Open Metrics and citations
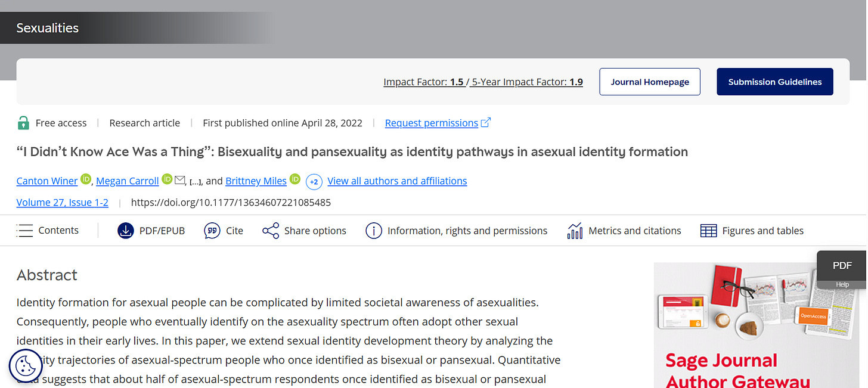Viewport: 868px width, 388px height. [624, 230]
